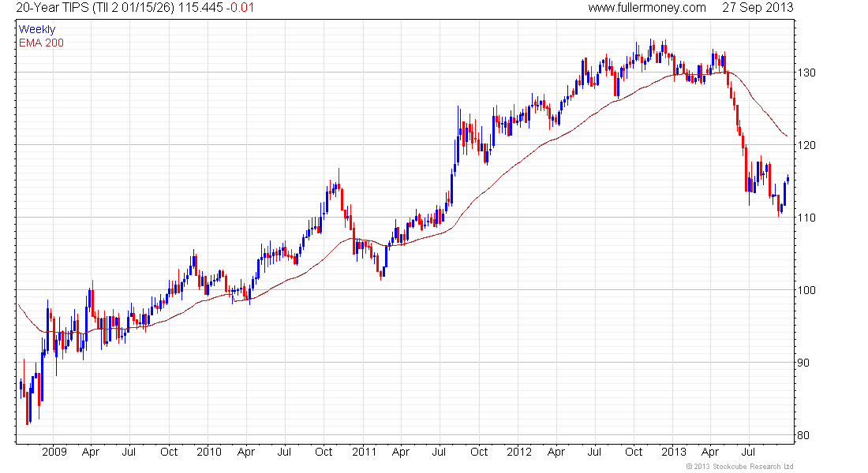This screenshot has height=473, width=868.
Task: Click the '© 2013 Stockcube Research Ltd' copyright text
Action: 739,467
